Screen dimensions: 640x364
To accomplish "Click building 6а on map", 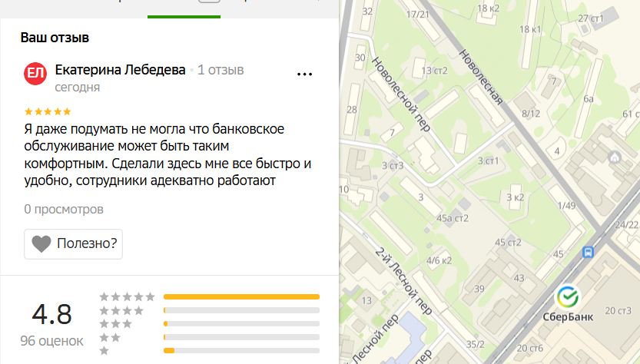I will tap(589, 99).
